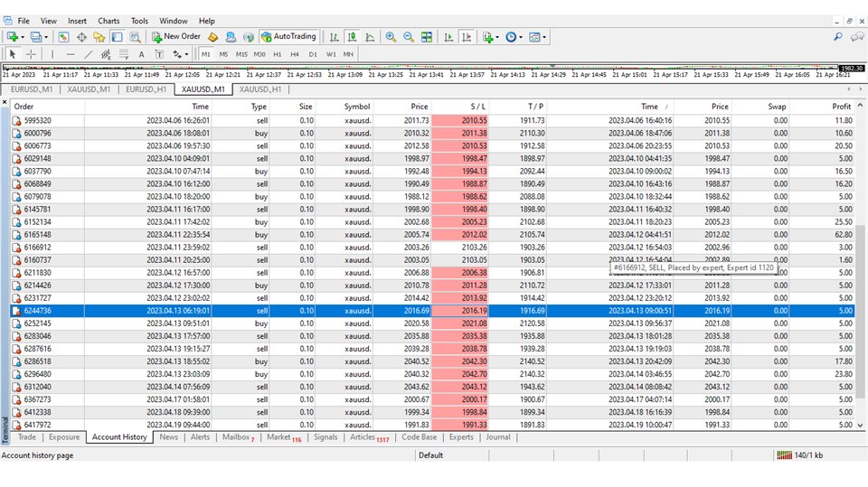Screen dimensions: 868x487
Task: Open the search magnifier icon
Action: click(838, 37)
